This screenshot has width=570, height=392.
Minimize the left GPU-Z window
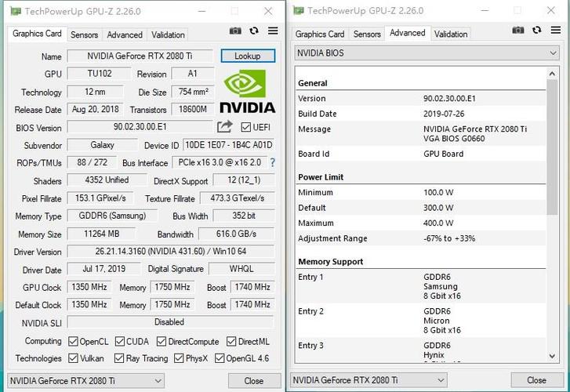[202, 11]
